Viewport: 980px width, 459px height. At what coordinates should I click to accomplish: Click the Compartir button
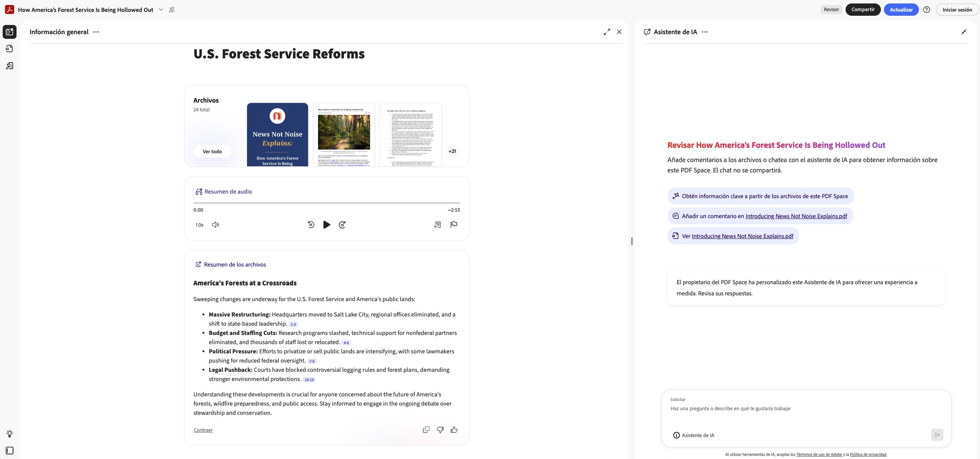[x=863, y=10]
